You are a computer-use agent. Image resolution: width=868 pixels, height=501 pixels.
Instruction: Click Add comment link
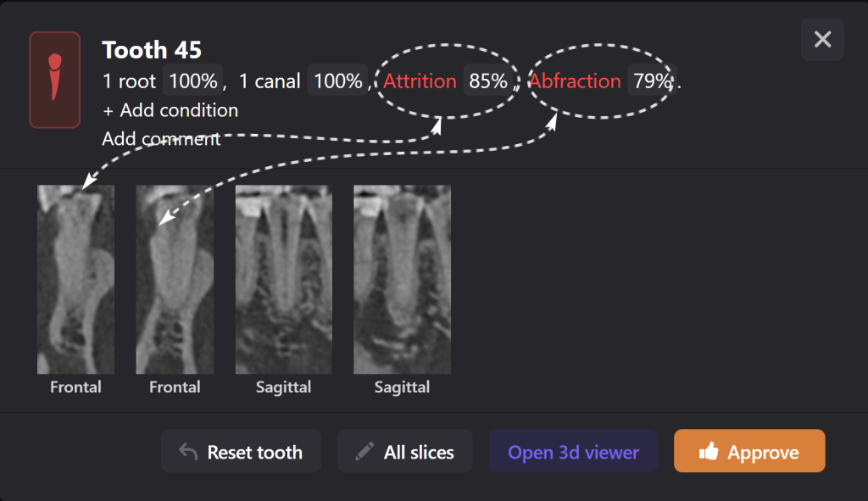tap(161, 138)
